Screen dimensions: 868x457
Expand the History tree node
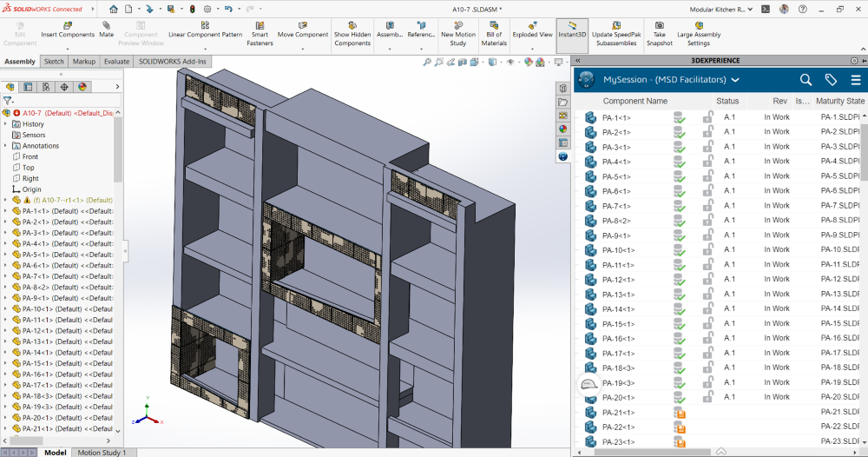5,124
